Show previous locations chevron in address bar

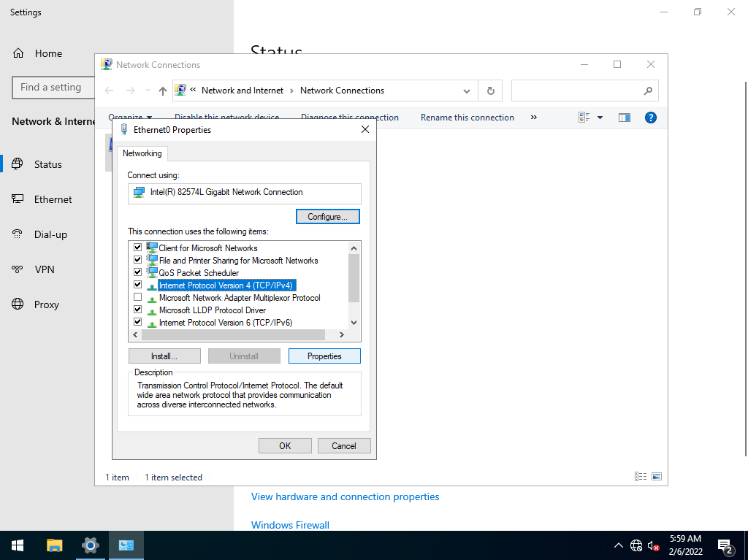pyautogui.click(x=193, y=90)
